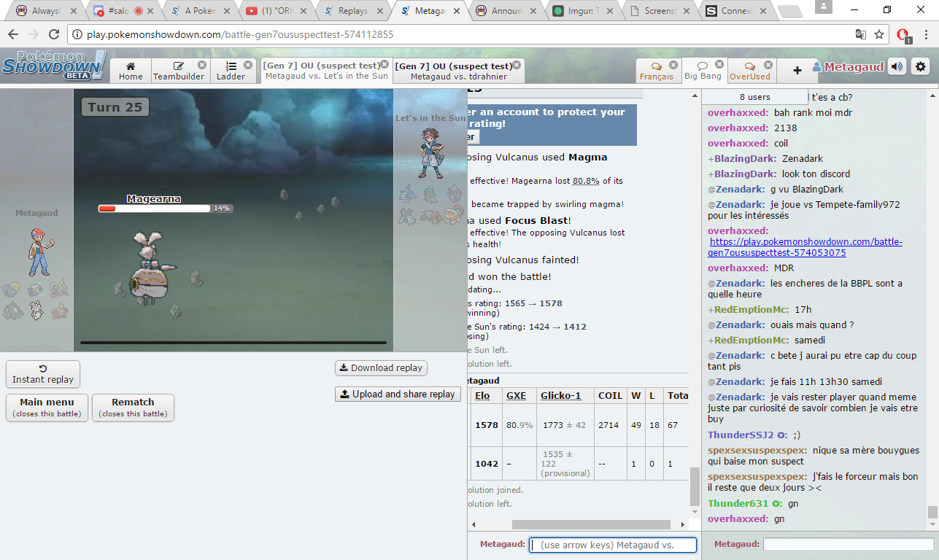Open the options gear icon
This screenshot has width=939, height=560.
(x=920, y=67)
